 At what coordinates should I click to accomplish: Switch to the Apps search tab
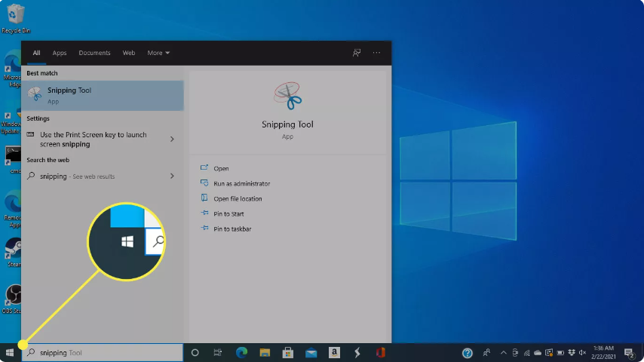point(60,53)
